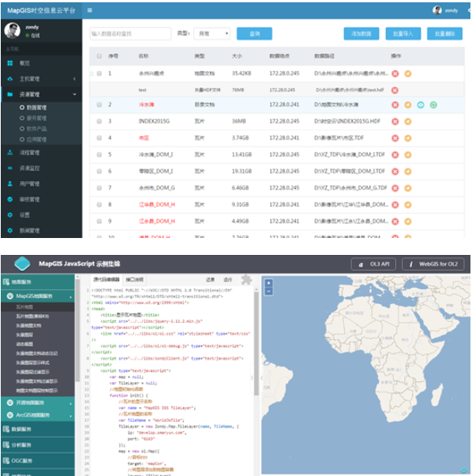Collapse the 资源管理 menu chevron
472x476 pixels.
click(75, 95)
